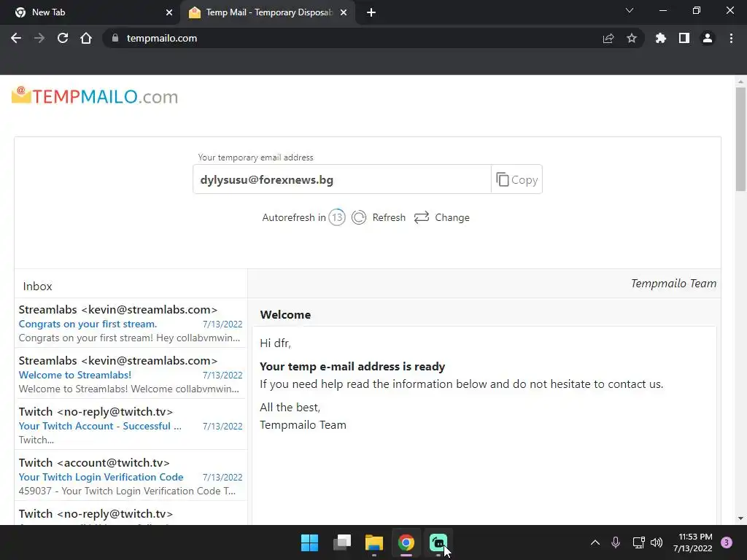Open the browser home page icon
Viewport: 747px width, 560px height.
pos(86,38)
